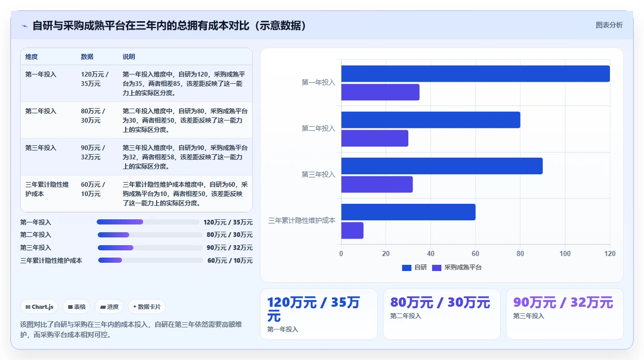Click the 自研 bar for 第一年投入
The width and height of the screenshot is (644, 360).
tap(476, 73)
